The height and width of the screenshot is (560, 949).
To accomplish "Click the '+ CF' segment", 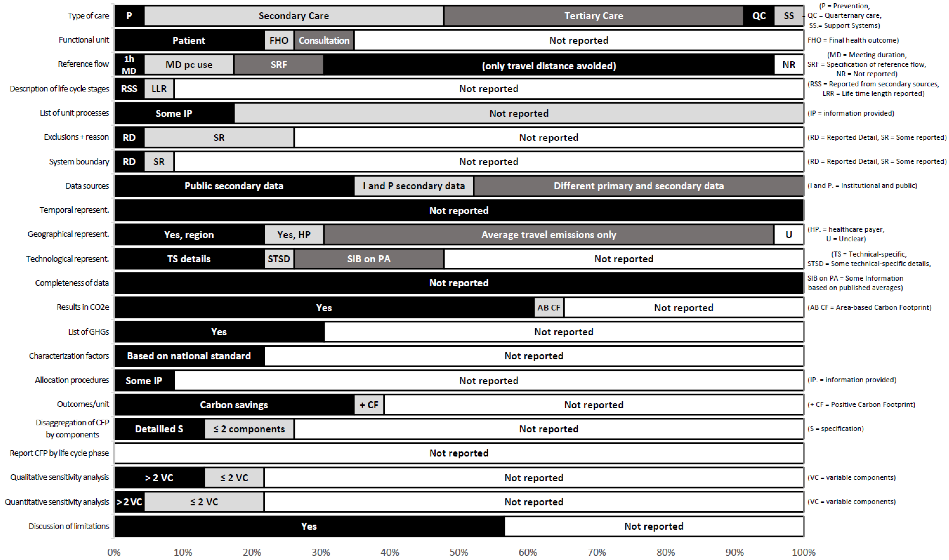I will tap(369, 404).
